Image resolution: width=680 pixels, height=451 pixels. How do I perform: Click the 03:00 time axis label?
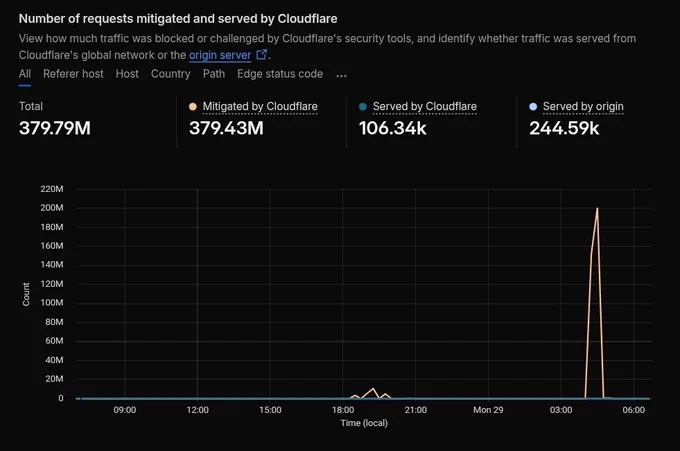(x=561, y=410)
